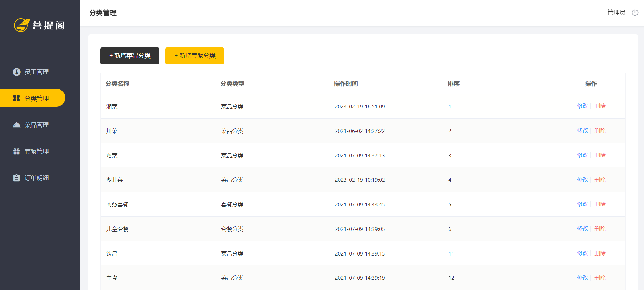Select 川菜 name cell

[x=112, y=131]
